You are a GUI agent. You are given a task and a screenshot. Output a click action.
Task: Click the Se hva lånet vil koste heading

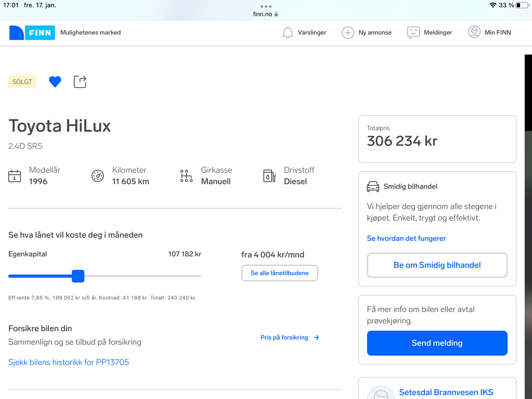click(x=75, y=235)
